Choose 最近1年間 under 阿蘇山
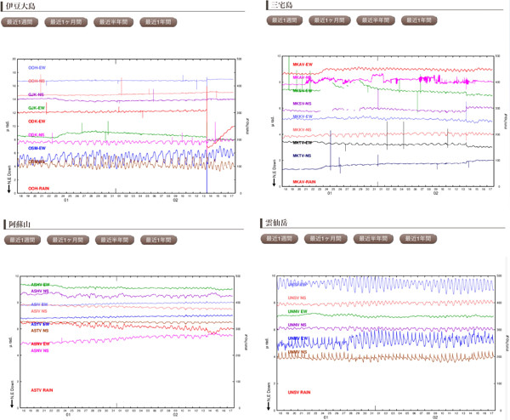This screenshot has height=420, width=510. [x=158, y=240]
